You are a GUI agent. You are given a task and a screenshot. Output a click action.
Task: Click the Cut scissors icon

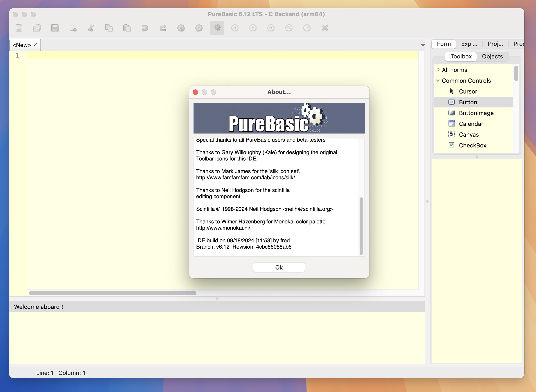click(91, 28)
